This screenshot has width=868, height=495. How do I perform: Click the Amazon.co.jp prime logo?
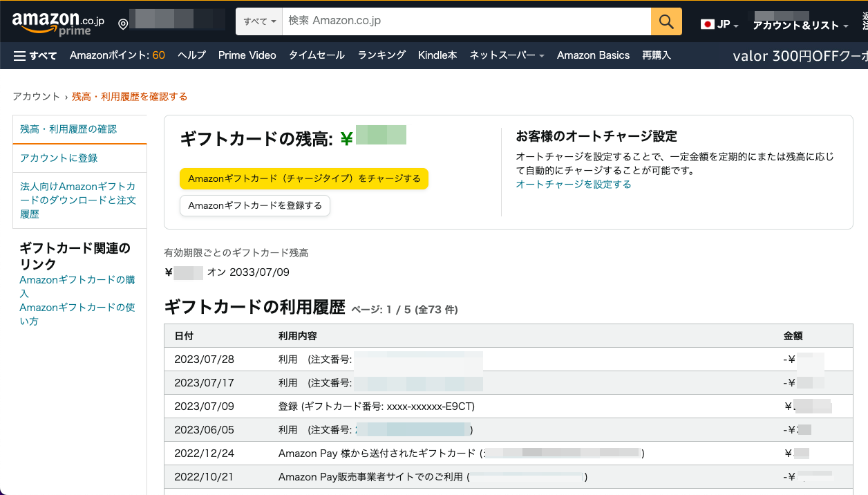click(x=58, y=23)
